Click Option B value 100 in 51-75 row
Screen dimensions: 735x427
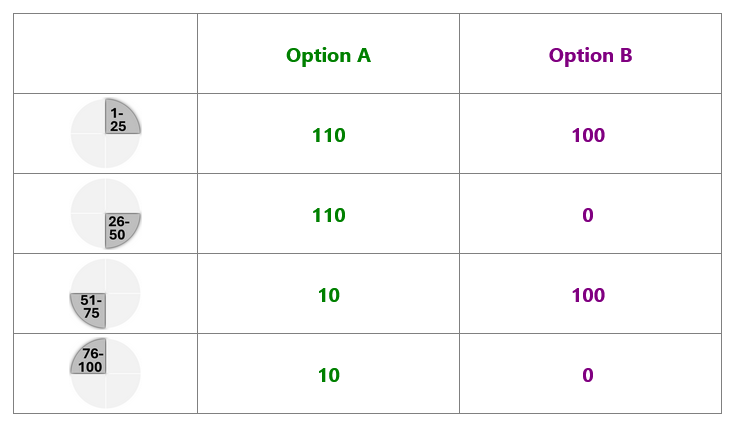(x=588, y=295)
